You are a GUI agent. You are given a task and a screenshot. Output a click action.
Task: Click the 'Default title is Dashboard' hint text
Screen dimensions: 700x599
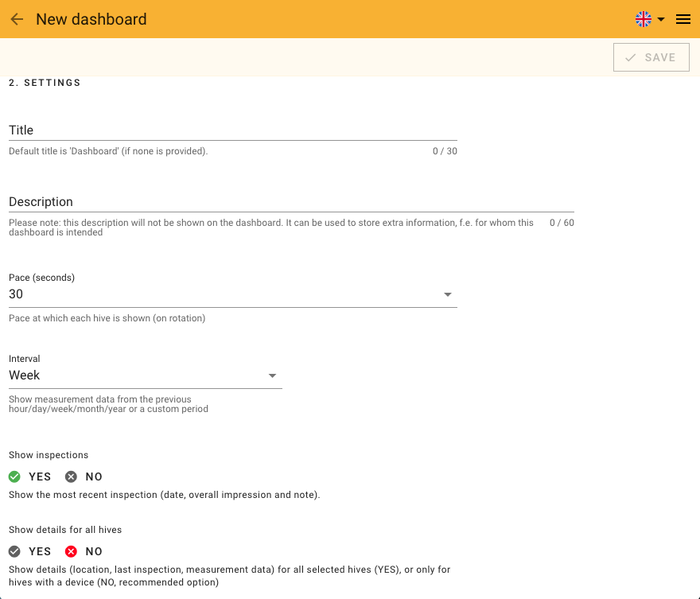click(x=108, y=151)
